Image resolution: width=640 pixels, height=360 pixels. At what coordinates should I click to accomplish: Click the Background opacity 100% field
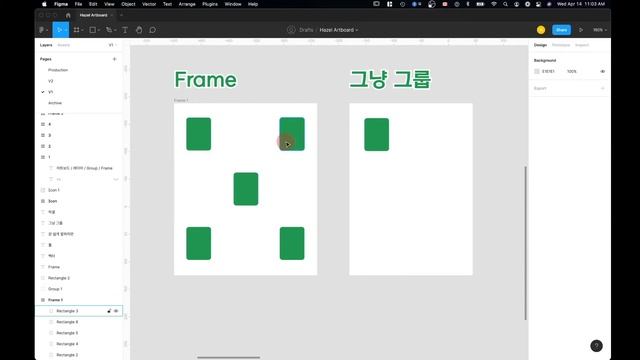572,71
